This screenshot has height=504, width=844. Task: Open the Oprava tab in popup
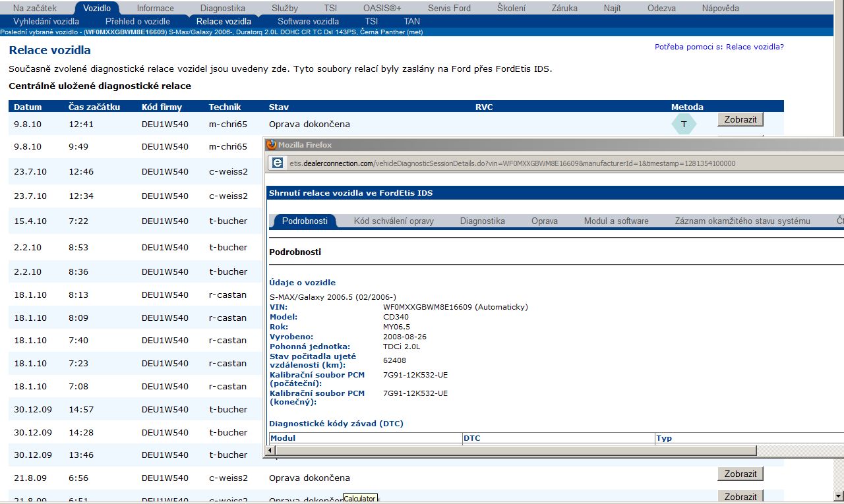pos(545,221)
